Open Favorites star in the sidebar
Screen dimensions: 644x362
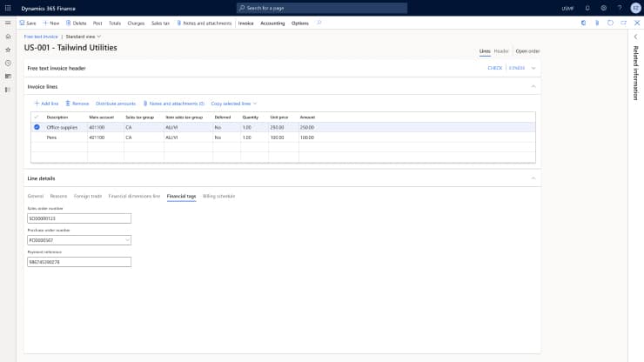pos(8,50)
